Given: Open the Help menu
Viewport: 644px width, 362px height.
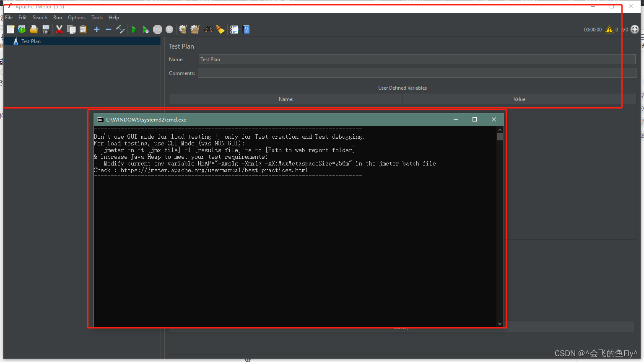Looking at the screenshot, I should tap(114, 18).
